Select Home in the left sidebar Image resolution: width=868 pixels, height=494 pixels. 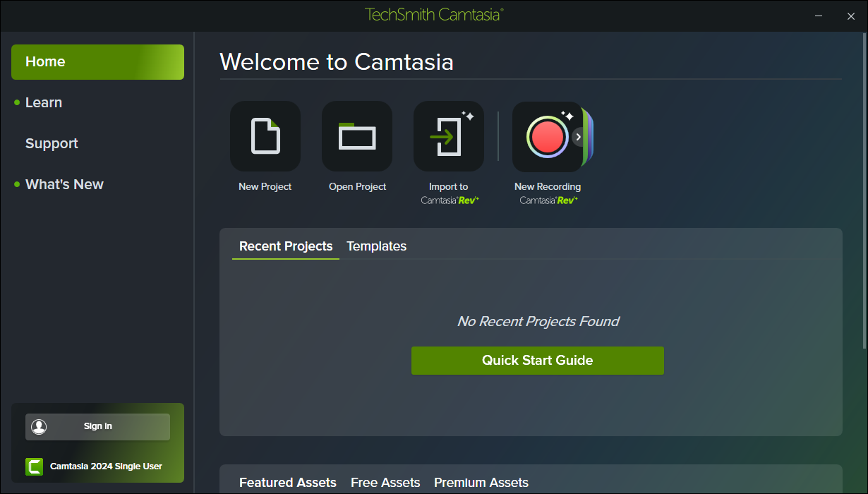[x=97, y=62]
